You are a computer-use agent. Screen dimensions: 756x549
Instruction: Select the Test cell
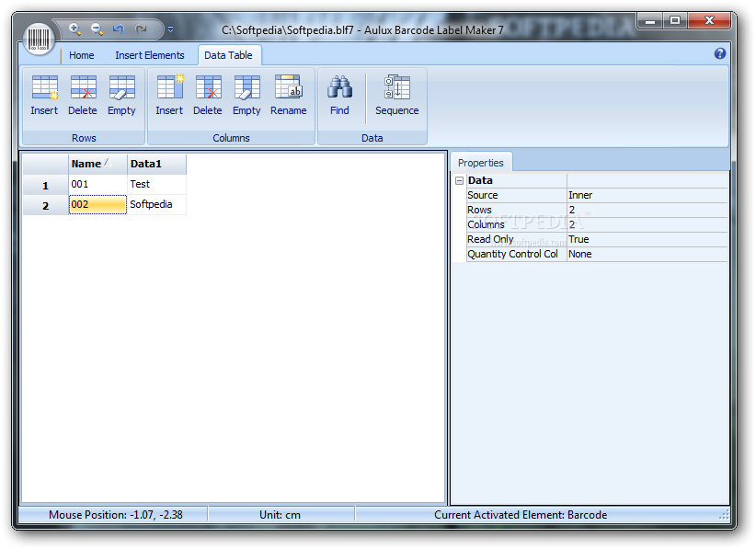pyautogui.click(x=156, y=184)
